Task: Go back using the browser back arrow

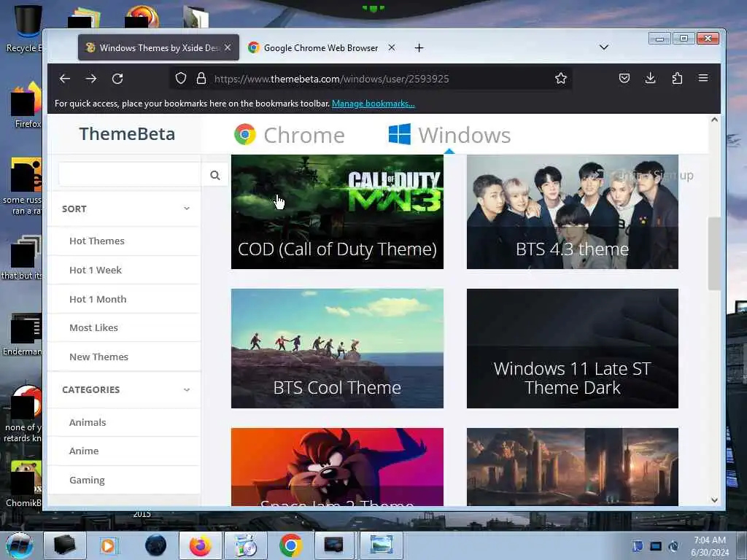Action: coord(65,79)
